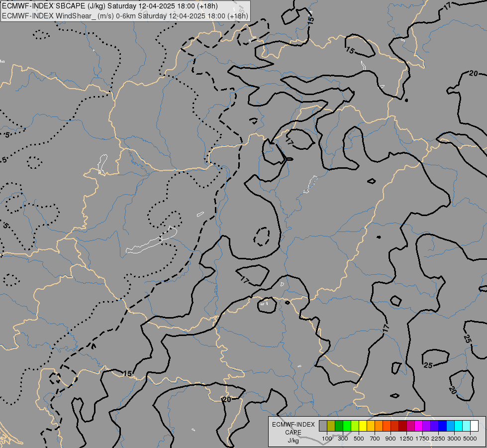Click the dark green legend swatch
This screenshot has width=487, height=448.
click(339, 426)
